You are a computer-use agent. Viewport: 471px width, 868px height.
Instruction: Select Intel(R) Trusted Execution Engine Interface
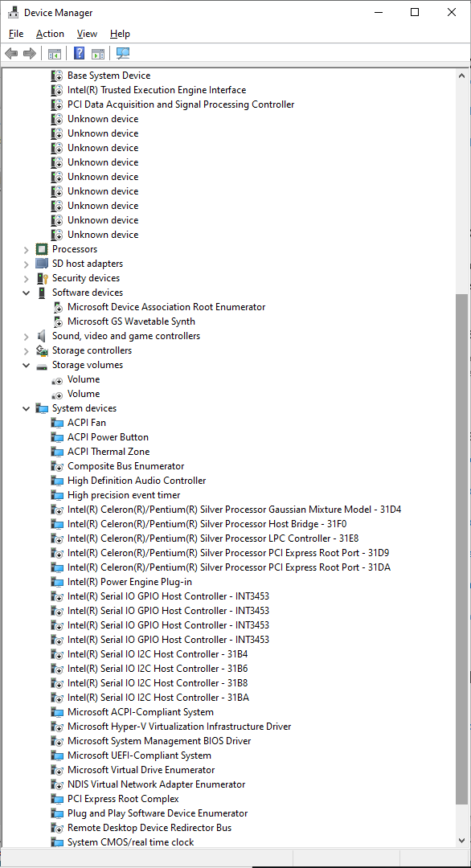pyautogui.click(x=157, y=90)
